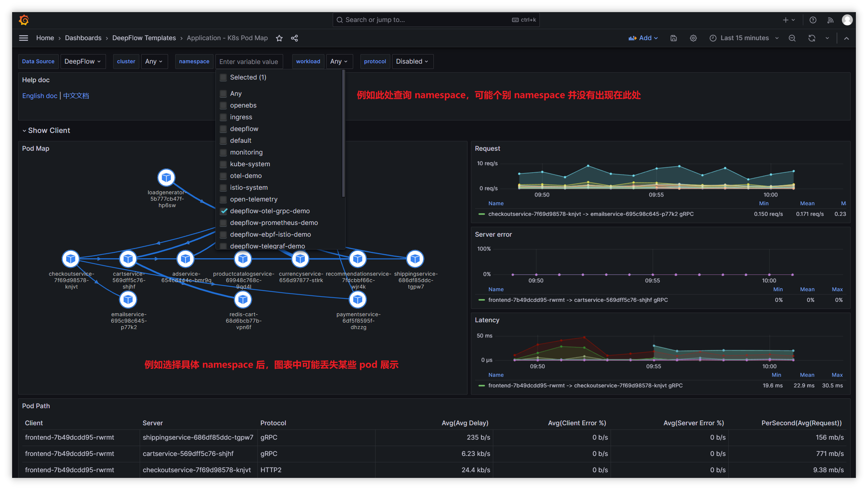Zoom out the time range with magnifier icon
The width and height of the screenshot is (868, 490).
tap(792, 38)
